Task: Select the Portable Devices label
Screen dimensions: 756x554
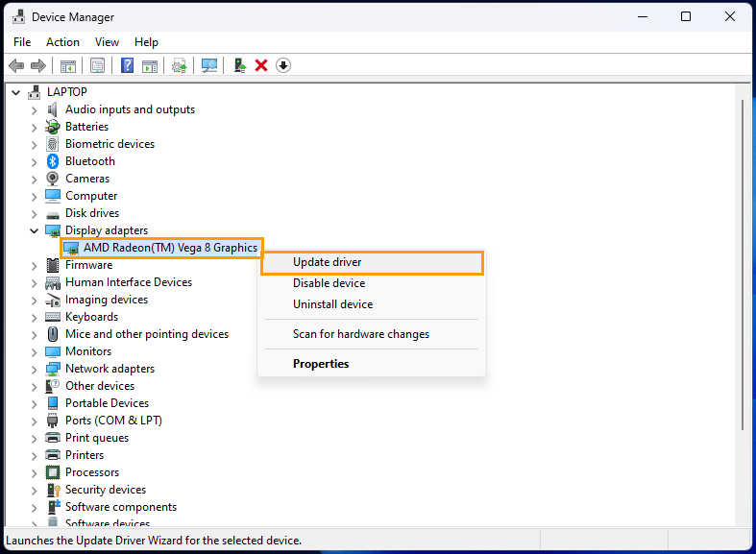Action: [107, 403]
